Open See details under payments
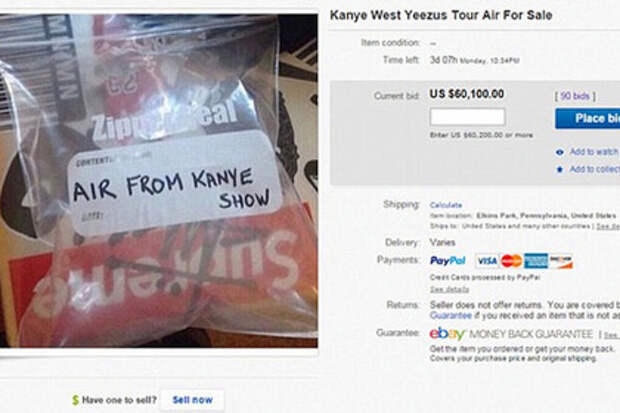Image resolution: width=620 pixels, height=413 pixels. click(449, 290)
